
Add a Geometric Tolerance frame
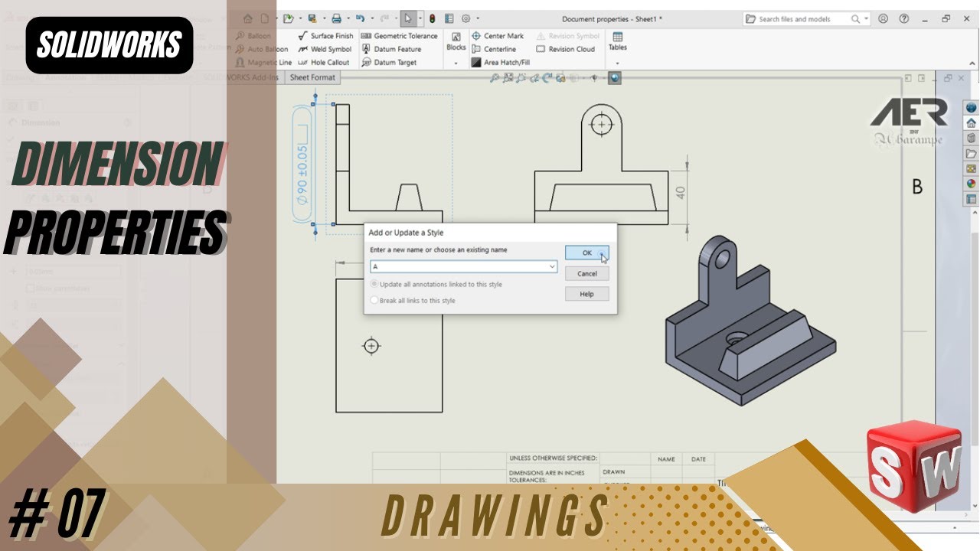tap(399, 36)
